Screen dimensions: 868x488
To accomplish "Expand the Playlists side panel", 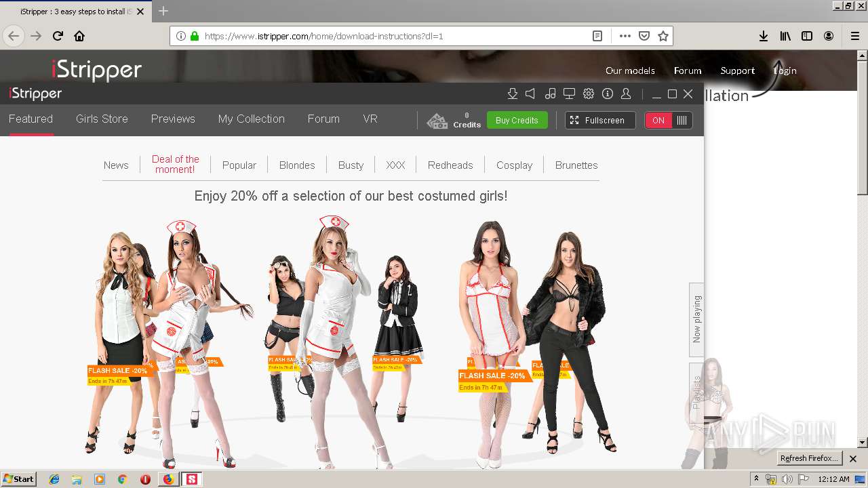I will click(696, 393).
